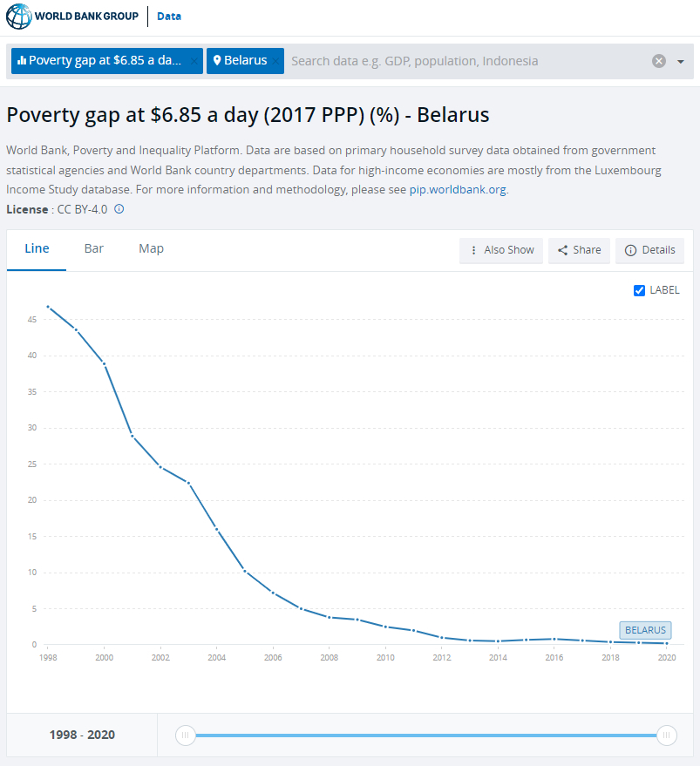Image resolution: width=700 pixels, height=766 pixels.
Task: Switch to the Map tab
Action: (151, 248)
